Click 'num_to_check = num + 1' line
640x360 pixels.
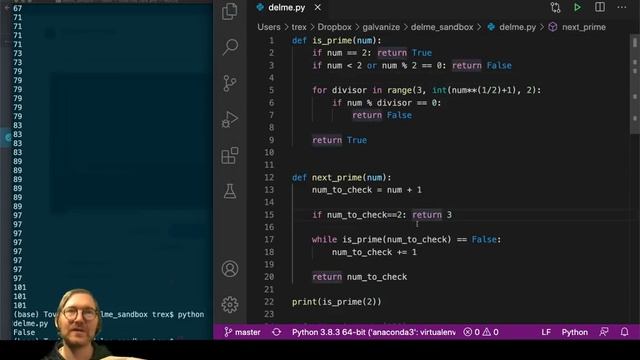pos(367,190)
